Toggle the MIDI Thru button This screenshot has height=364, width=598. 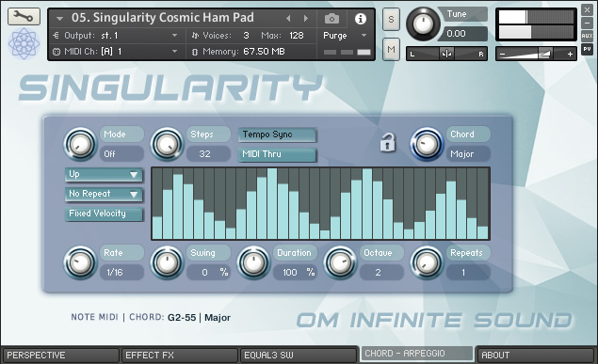point(277,154)
